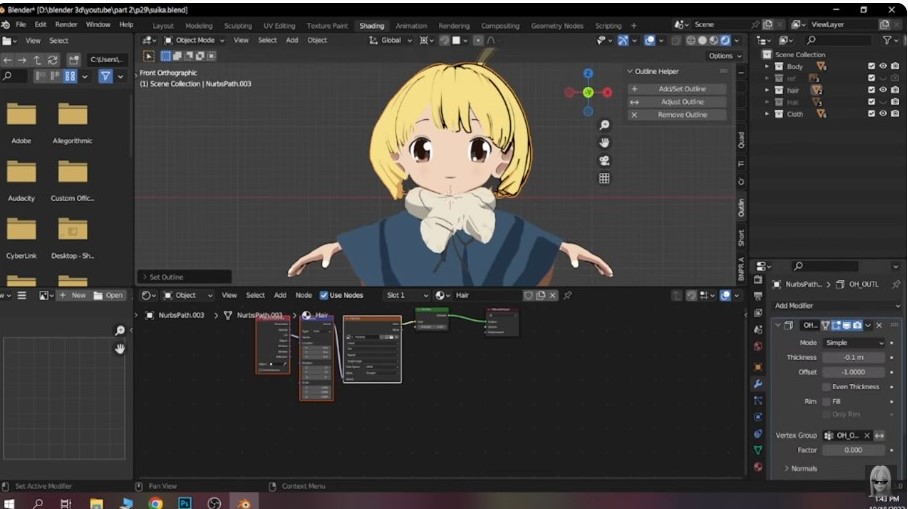Enable Even Thickness checkbox

pyautogui.click(x=826, y=387)
